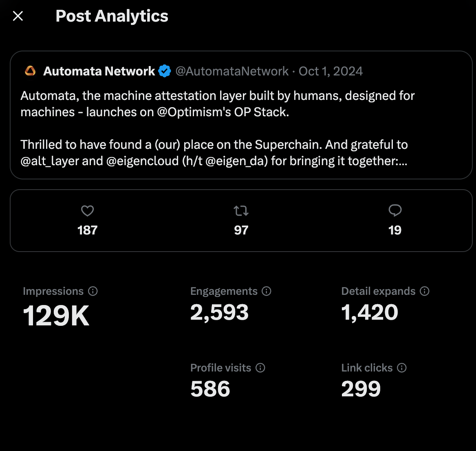Open the @eigen_da mention

click(x=237, y=161)
